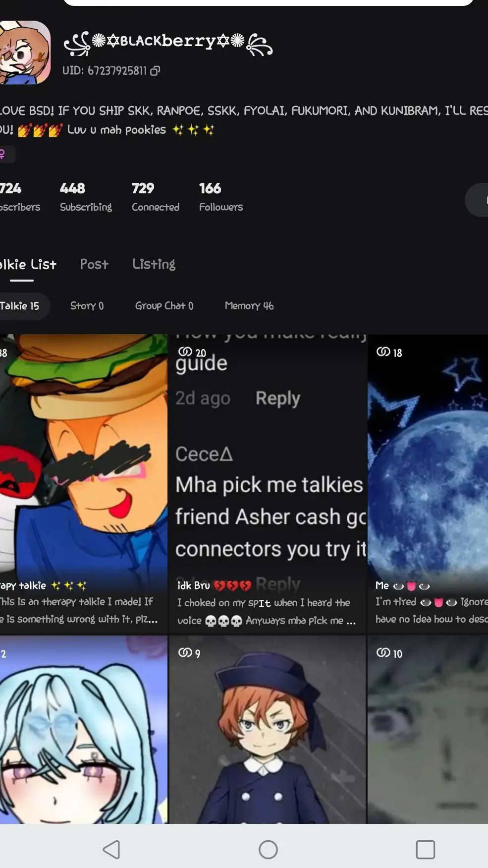
Task: Tap the profile avatar picture
Action: point(24,53)
